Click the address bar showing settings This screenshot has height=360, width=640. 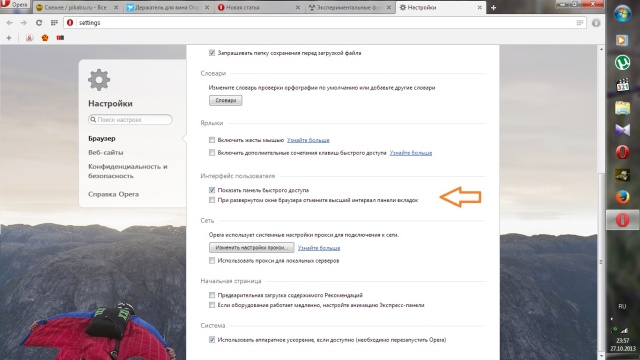point(326,23)
